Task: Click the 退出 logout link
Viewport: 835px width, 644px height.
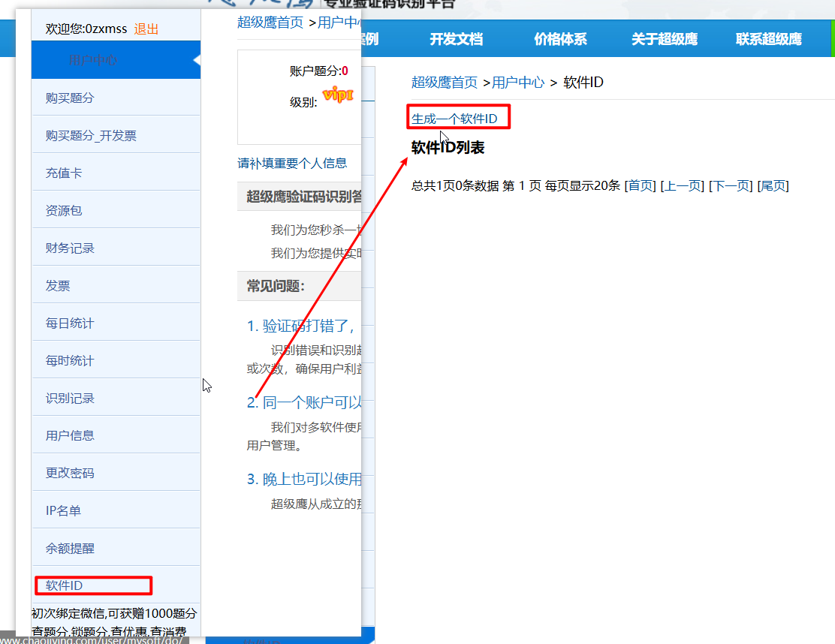Action: (146, 29)
